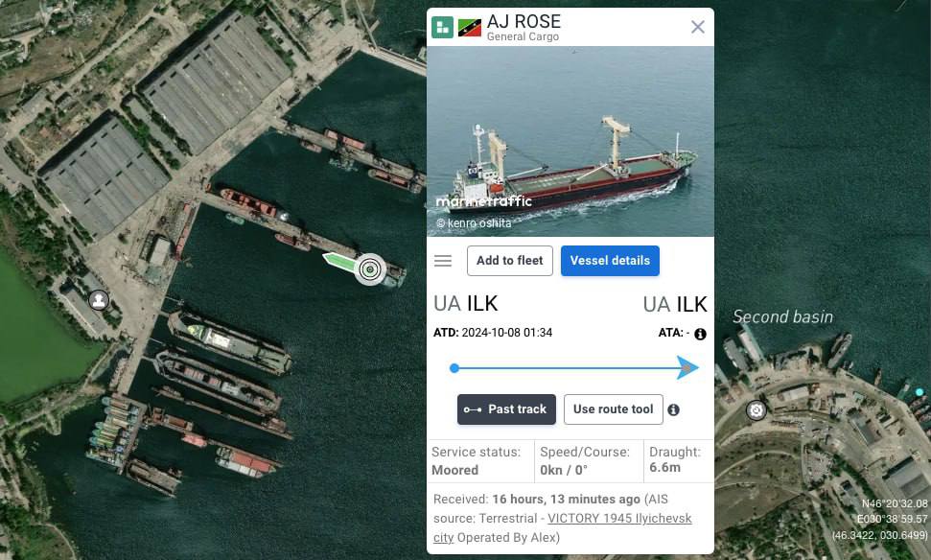Click the info icon beside Use route tool
This screenshot has height=560, width=931.
click(x=673, y=410)
